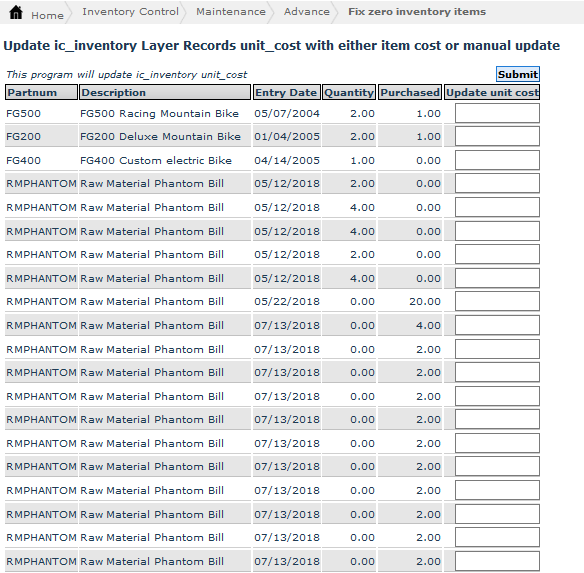Click the Update unit cost header

[x=492, y=92]
